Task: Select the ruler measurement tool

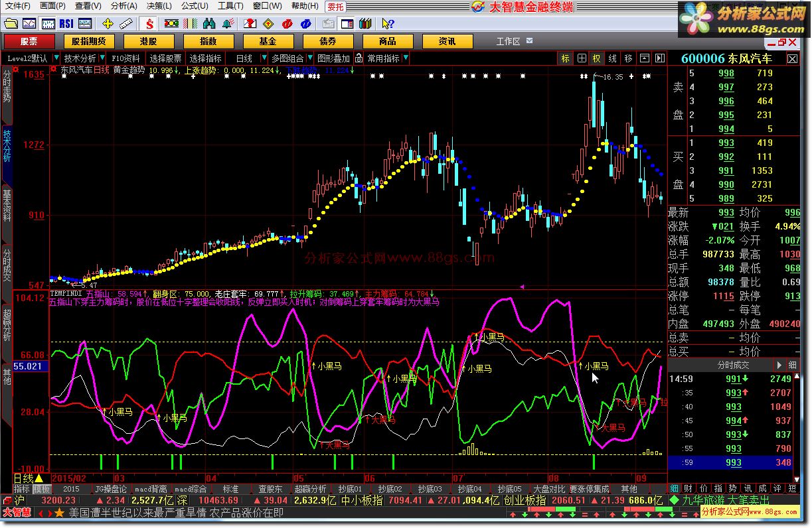Action: pos(127,24)
